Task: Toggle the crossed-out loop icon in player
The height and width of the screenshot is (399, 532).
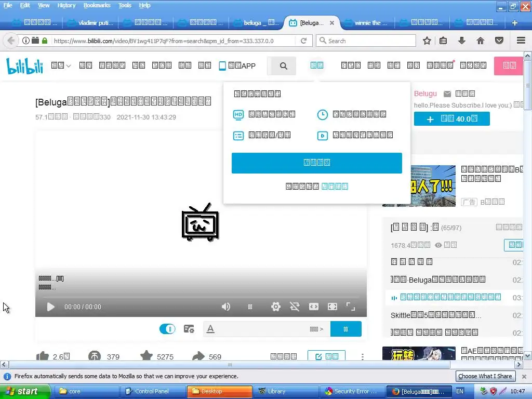Action: [295, 307]
